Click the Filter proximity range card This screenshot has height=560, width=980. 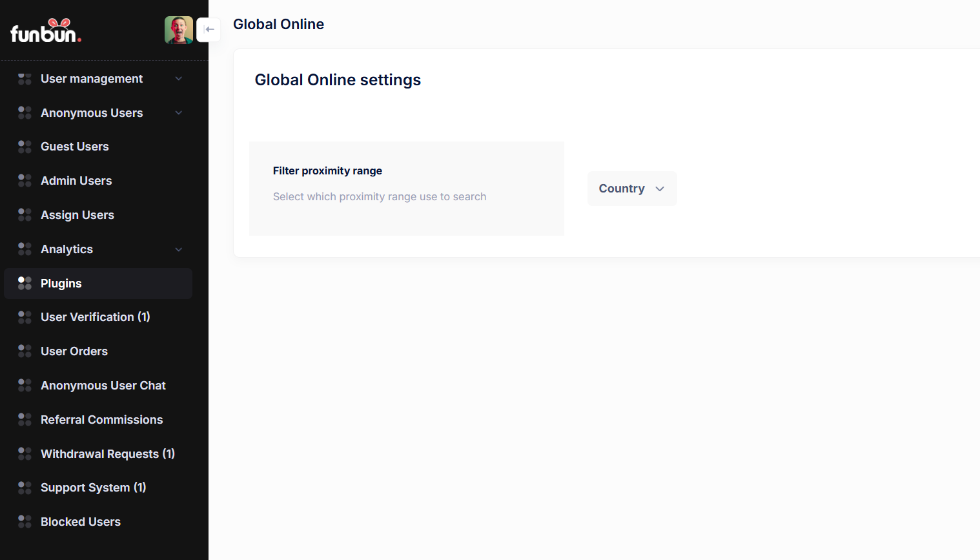tap(406, 188)
